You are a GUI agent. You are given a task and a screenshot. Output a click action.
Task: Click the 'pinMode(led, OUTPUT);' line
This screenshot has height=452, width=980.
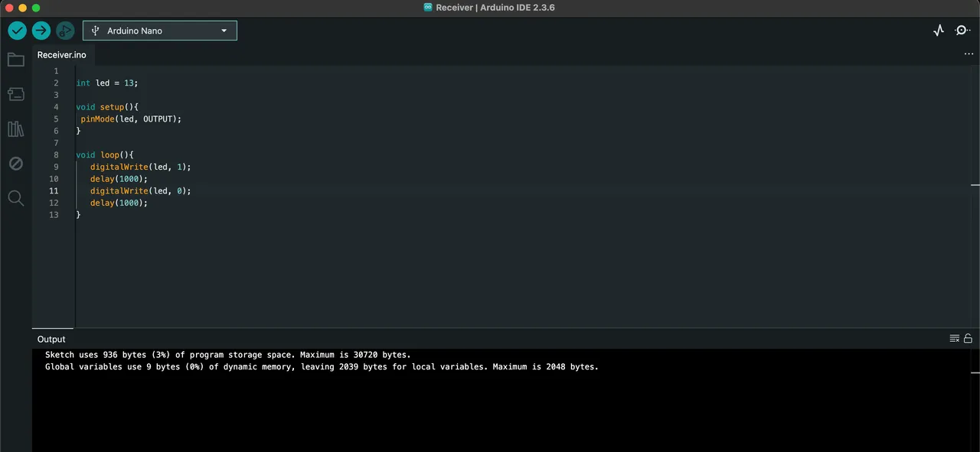[131, 119]
